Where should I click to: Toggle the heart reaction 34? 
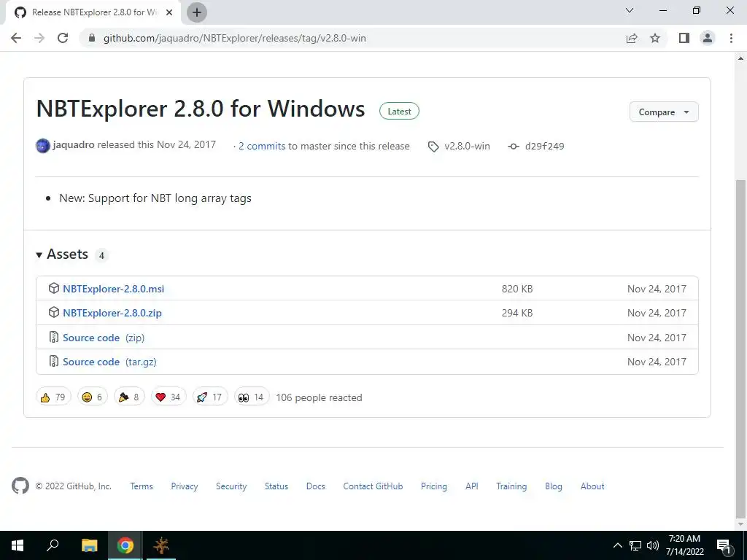[x=169, y=397]
